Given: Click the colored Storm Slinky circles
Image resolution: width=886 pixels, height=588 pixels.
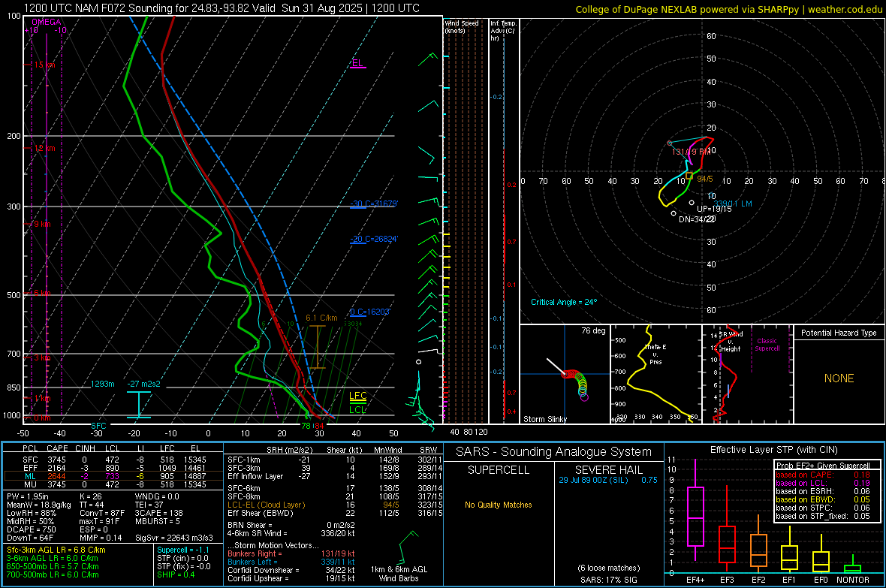Looking at the screenshot, I should click(x=577, y=384).
